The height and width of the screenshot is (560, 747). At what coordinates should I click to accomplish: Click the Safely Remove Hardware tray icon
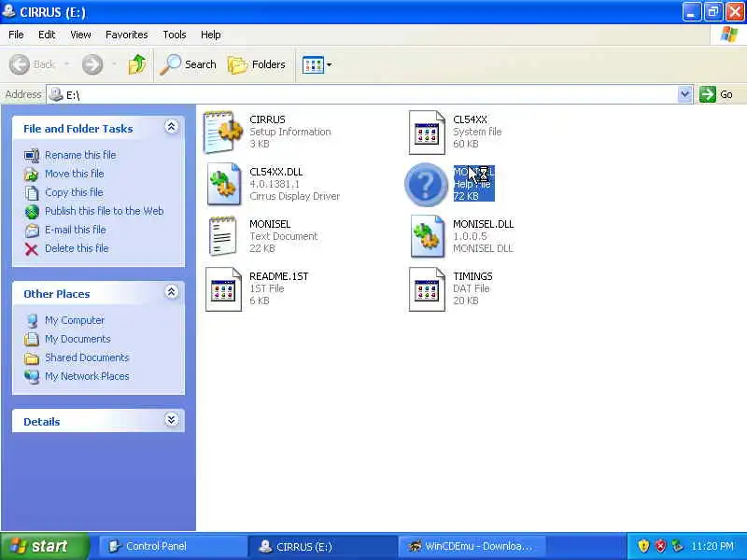677,546
